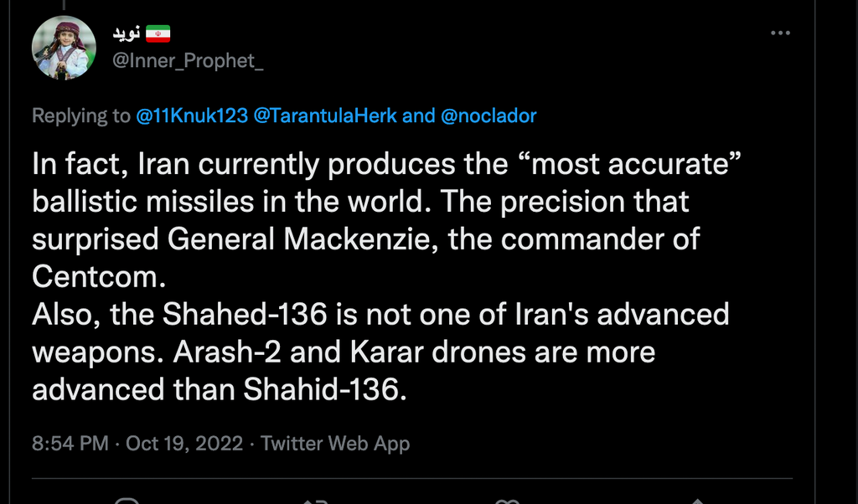
Task: Go to @TarantulaHerk's profile
Action: 325,116
